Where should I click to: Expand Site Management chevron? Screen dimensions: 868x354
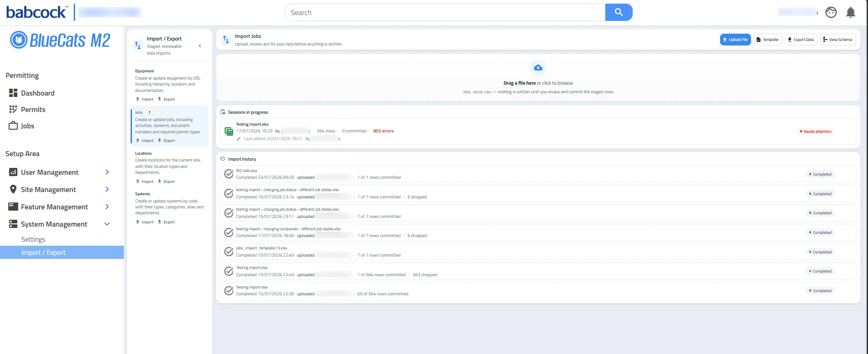tap(107, 189)
